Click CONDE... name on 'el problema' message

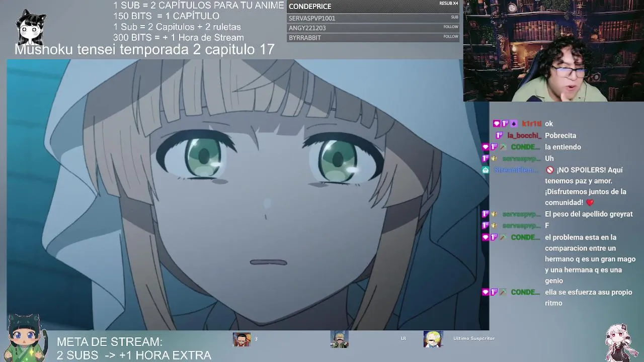(x=526, y=237)
